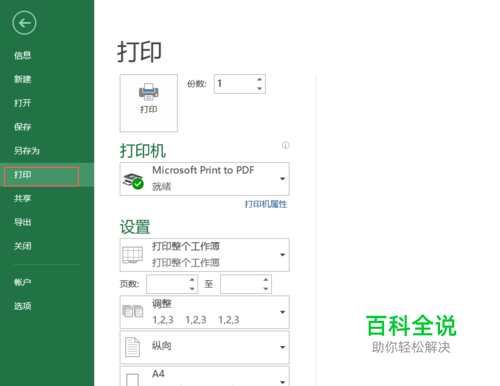Increment the 至 end page spinner
Image resolution: width=500 pixels, height=386 pixels.
(266, 280)
